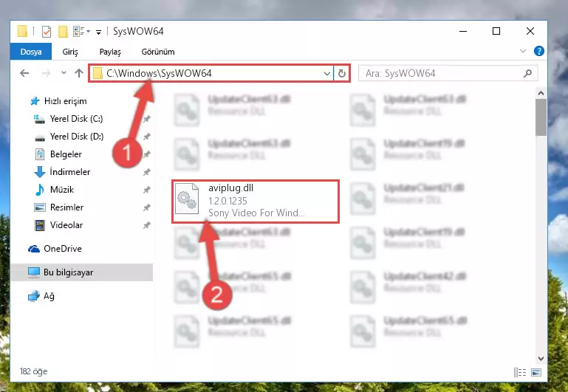Click the Properties quick access icon
This screenshot has height=392, width=568.
[47, 32]
